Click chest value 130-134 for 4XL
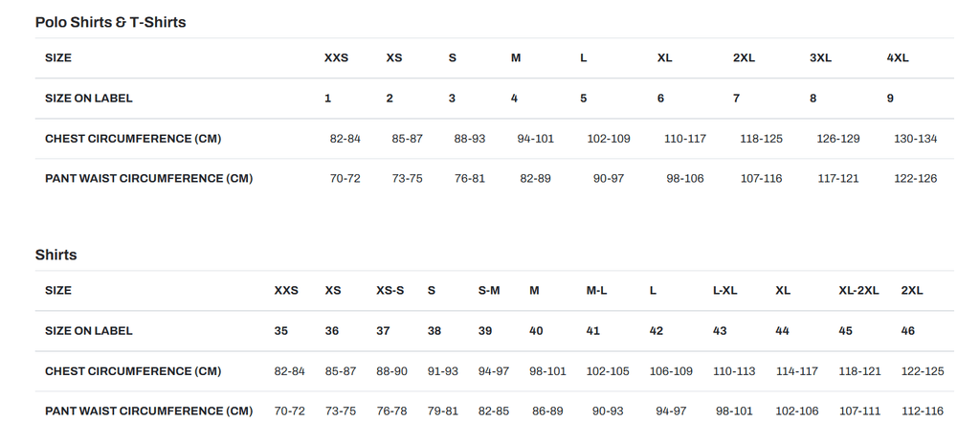Screen dimensions: 980x444 [x=915, y=139]
